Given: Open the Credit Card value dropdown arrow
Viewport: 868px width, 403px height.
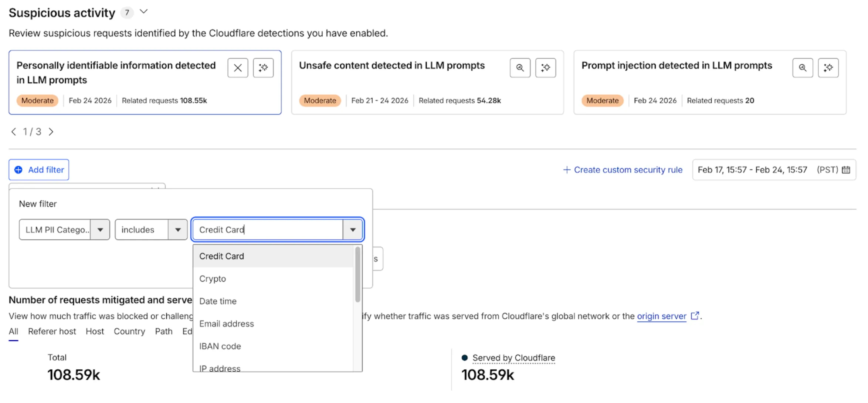Looking at the screenshot, I should coord(352,229).
